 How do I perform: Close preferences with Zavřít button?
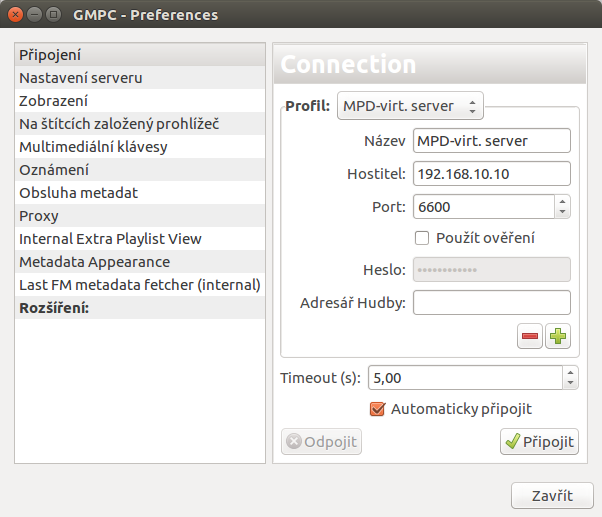point(552,496)
